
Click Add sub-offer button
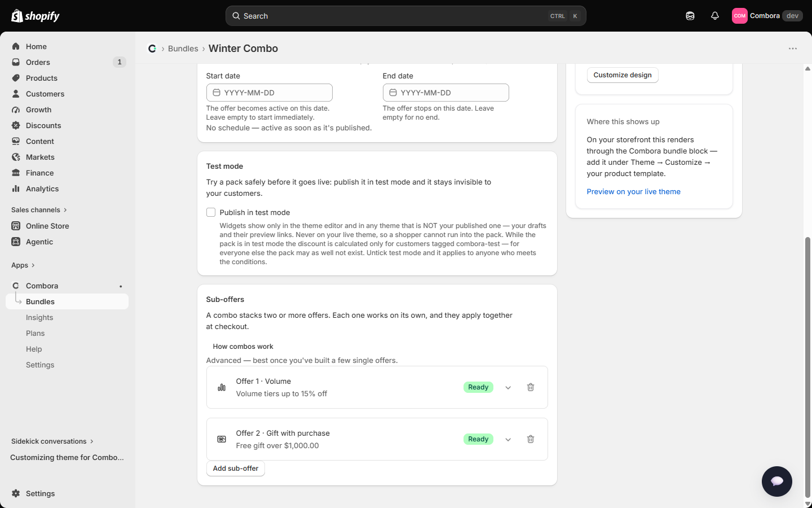coord(236,468)
